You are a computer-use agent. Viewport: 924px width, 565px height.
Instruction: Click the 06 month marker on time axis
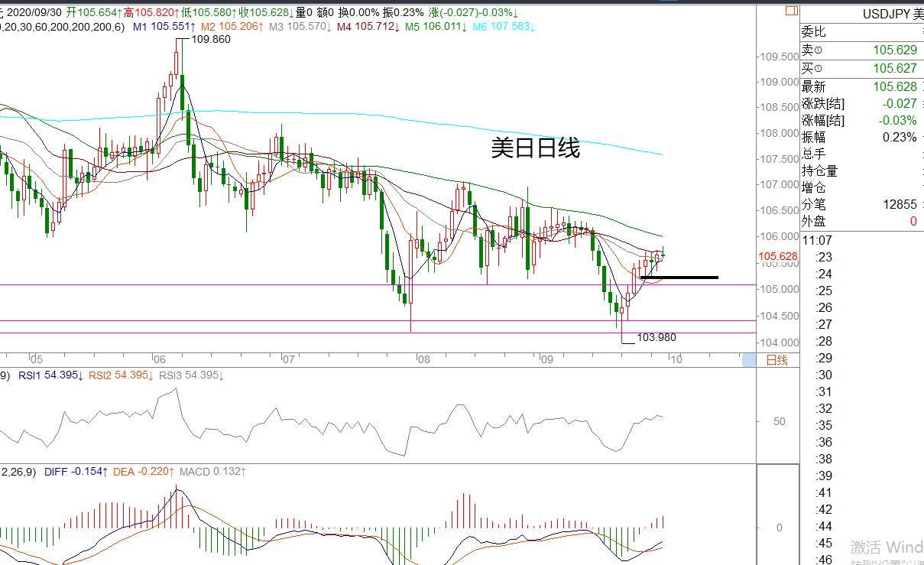pos(158,359)
